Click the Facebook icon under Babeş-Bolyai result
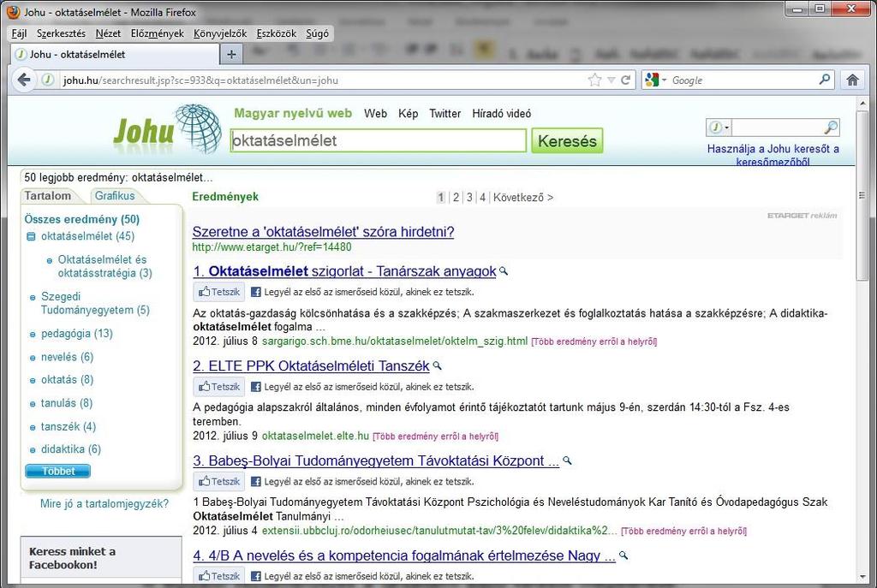 [255, 481]
